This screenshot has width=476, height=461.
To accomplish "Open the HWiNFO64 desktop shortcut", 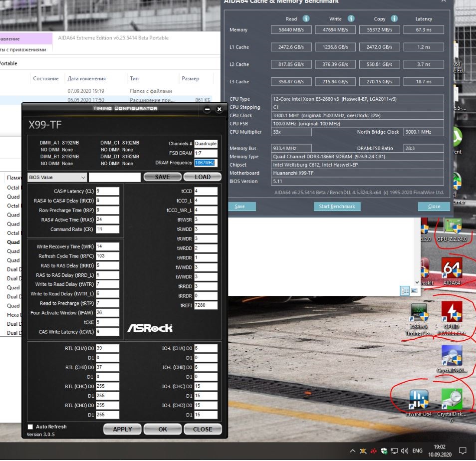I will pos(419,403).
